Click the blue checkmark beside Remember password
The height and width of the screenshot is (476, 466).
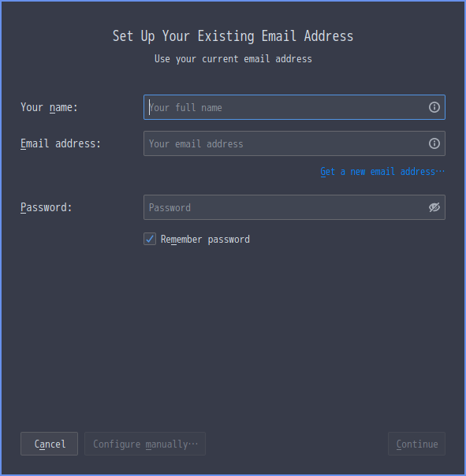150,239
